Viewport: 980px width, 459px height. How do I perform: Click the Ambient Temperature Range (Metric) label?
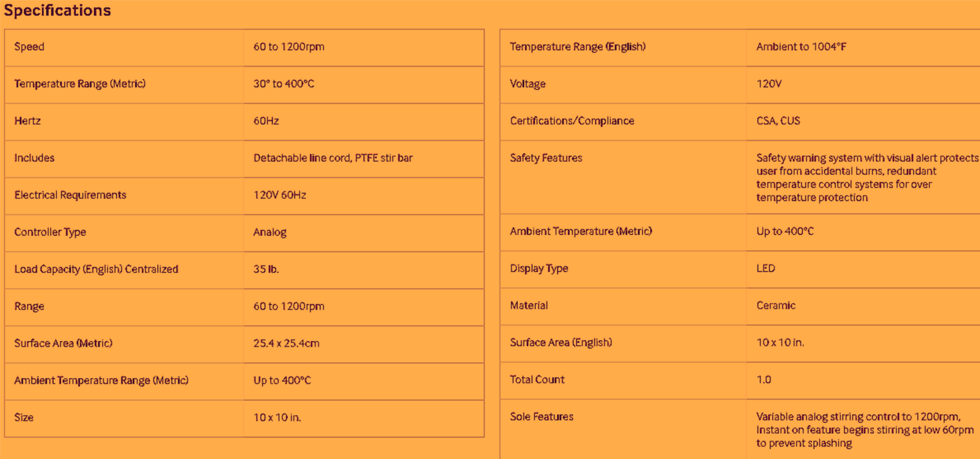click(101, 380)
